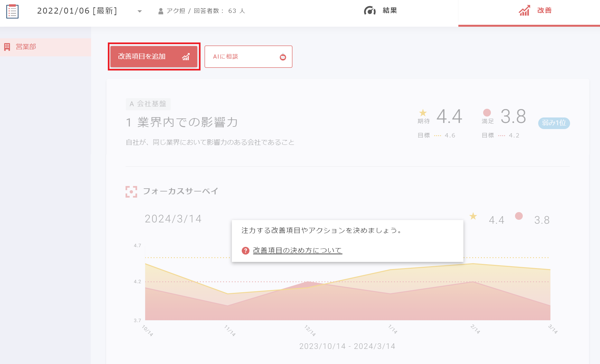Click the gauge icon next to 結果
600x364 pixels.
pos(369,10)
